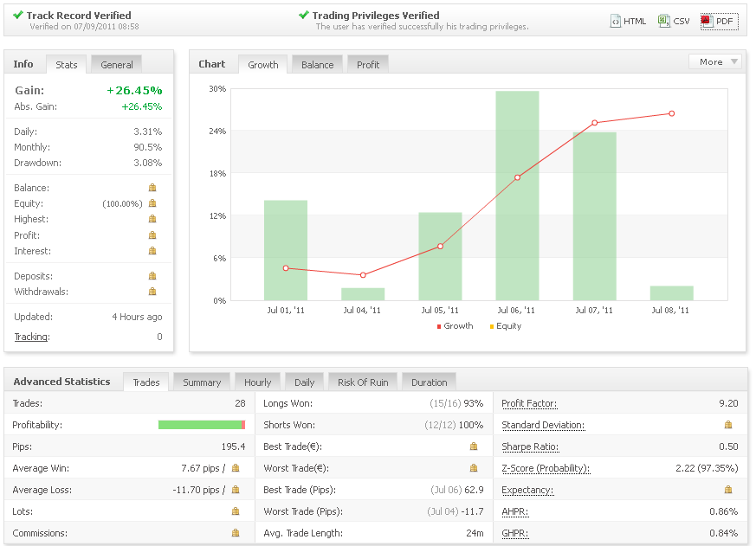
Task: Click the lock icon for Standard Deviation
Action: 728,425
